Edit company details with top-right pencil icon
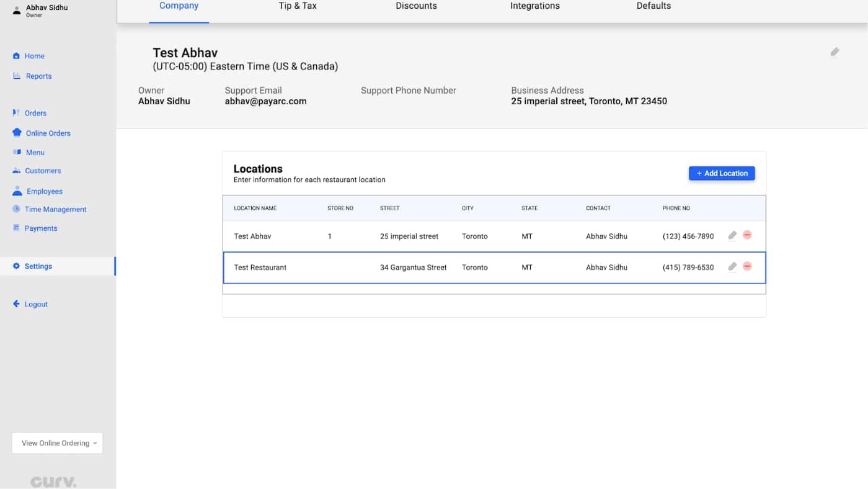 tap(835, 52)
